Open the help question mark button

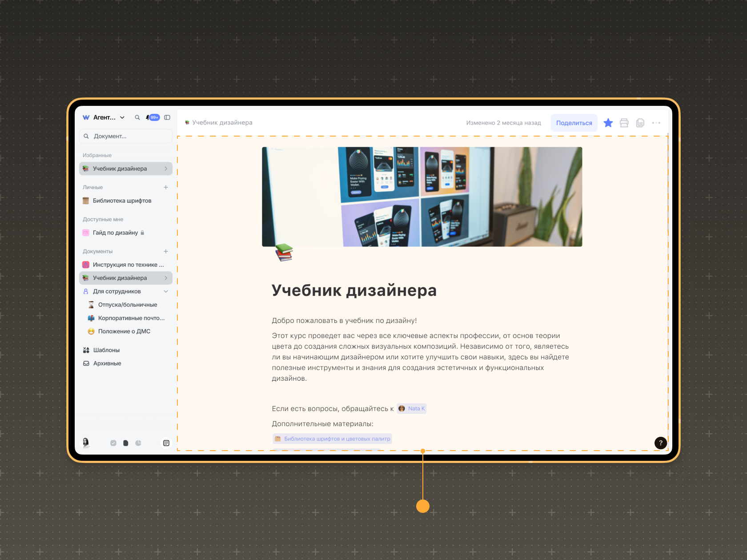660,443
